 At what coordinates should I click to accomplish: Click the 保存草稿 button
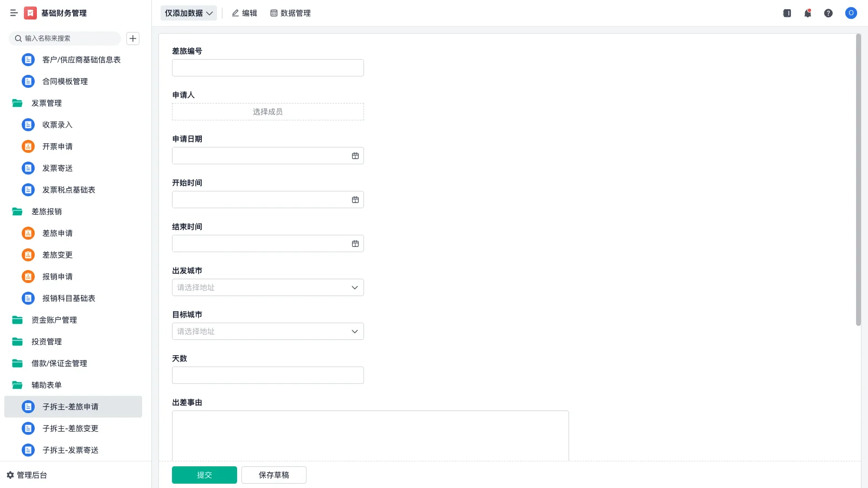click(x=273, y=475)
